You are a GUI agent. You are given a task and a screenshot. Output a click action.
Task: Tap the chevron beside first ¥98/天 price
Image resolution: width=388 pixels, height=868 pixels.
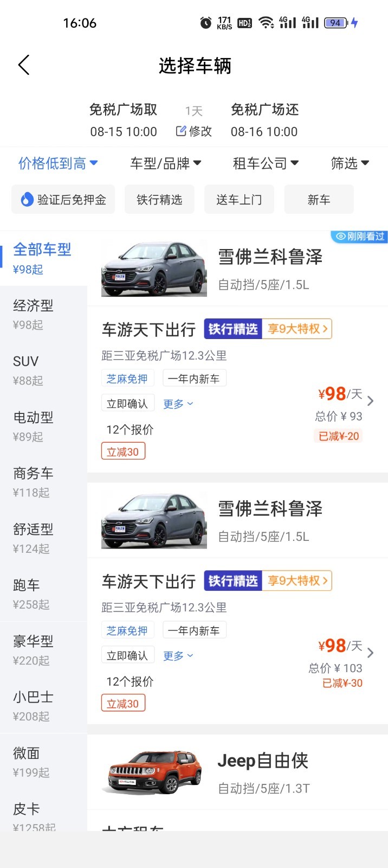click(x=370, y=400)
